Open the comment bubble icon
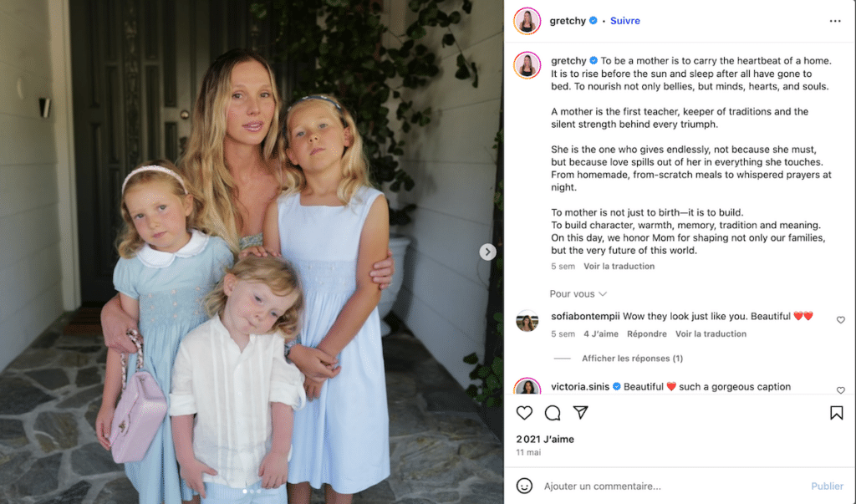Screen dimensions: 856x504 click(x=553, y=413)
